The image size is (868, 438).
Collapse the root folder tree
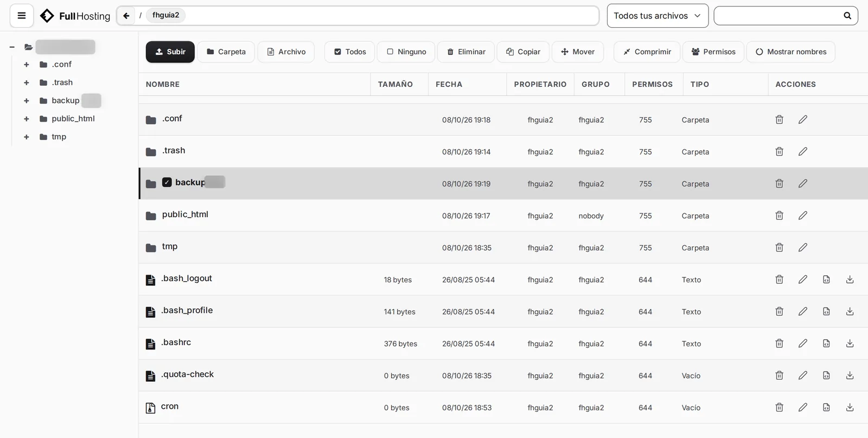click(x=12, y=47)
